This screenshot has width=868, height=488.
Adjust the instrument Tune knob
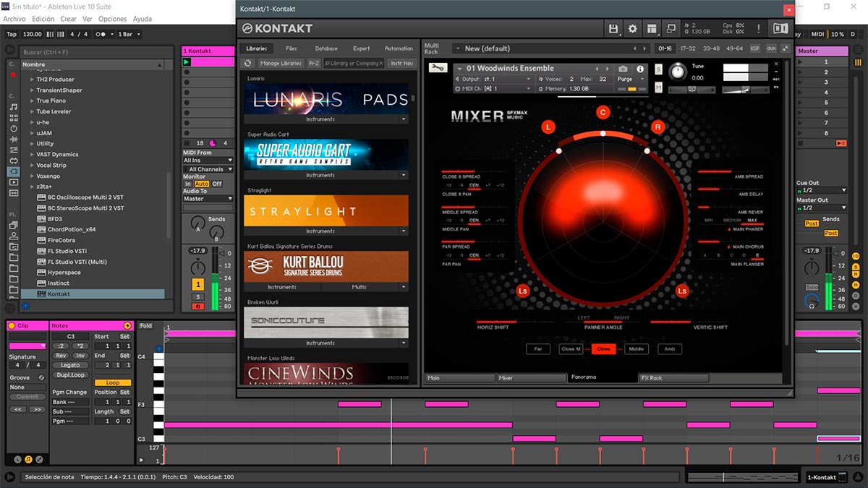678,71
